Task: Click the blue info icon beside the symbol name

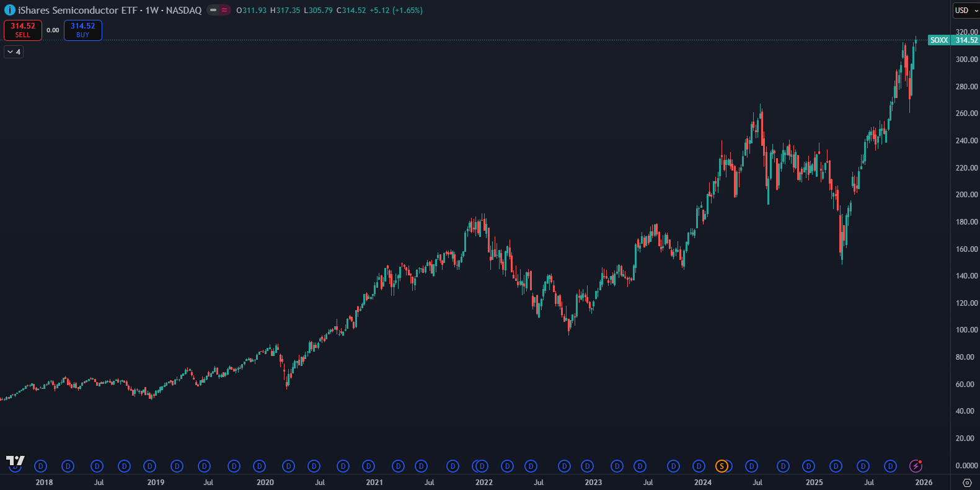Action: coord(9,10)
